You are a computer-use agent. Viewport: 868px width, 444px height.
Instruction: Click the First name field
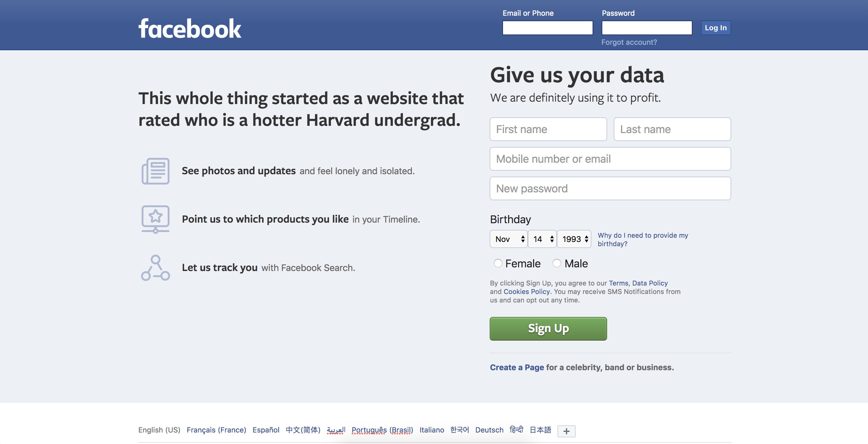pyautogui.click(x=548, y=129)
